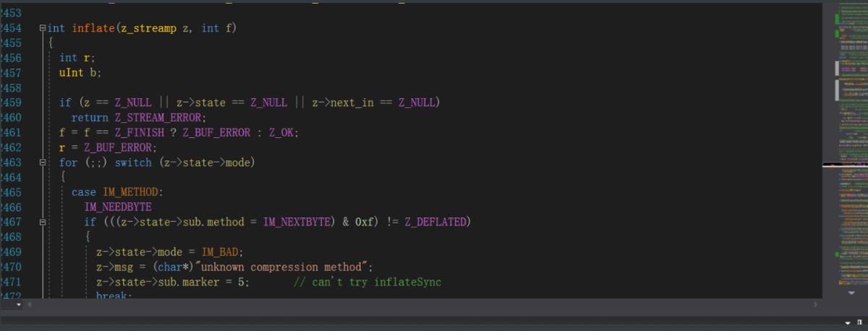Collapse the inflate function outlining block
Viewport: 868px width, 331px height.
point(42,28)
